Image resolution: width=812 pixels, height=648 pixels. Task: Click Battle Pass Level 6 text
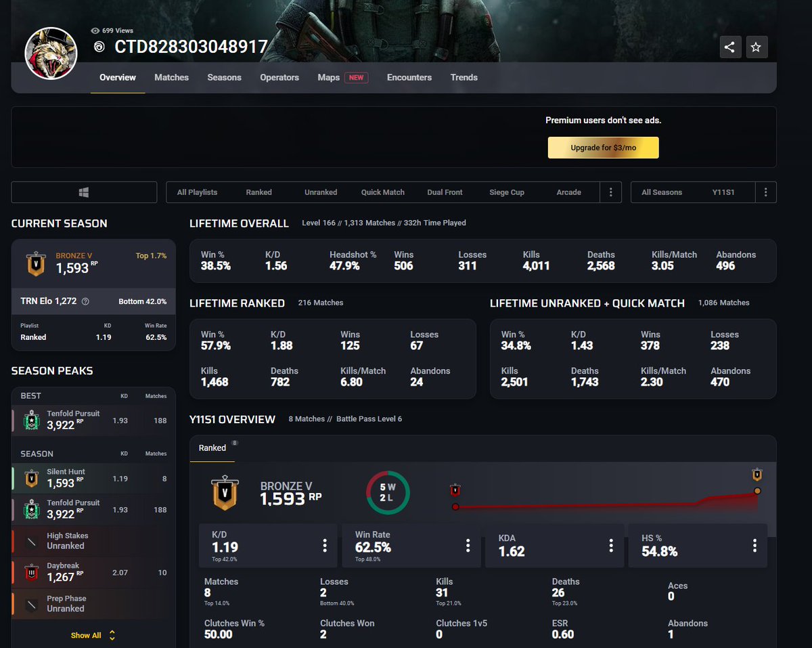click(x=369, y=419)
